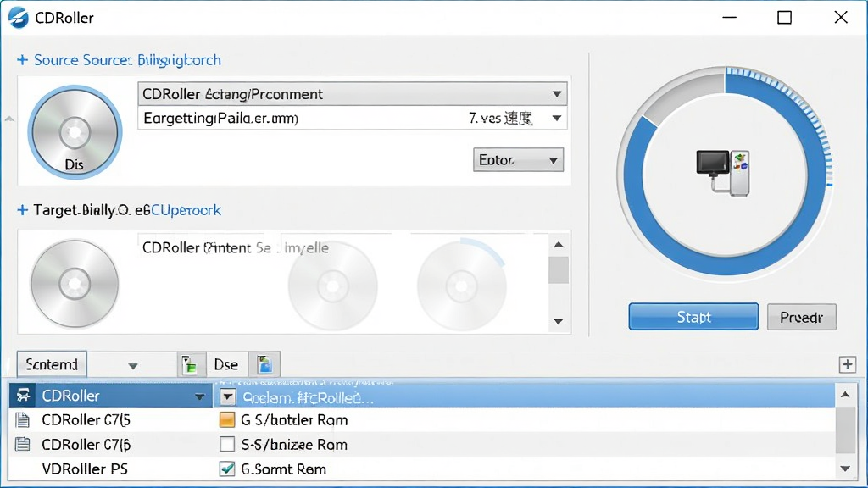Click the bottom list scrollbar up arrow
The height and width of the screenshot is (488, 868).
(845, 395)
